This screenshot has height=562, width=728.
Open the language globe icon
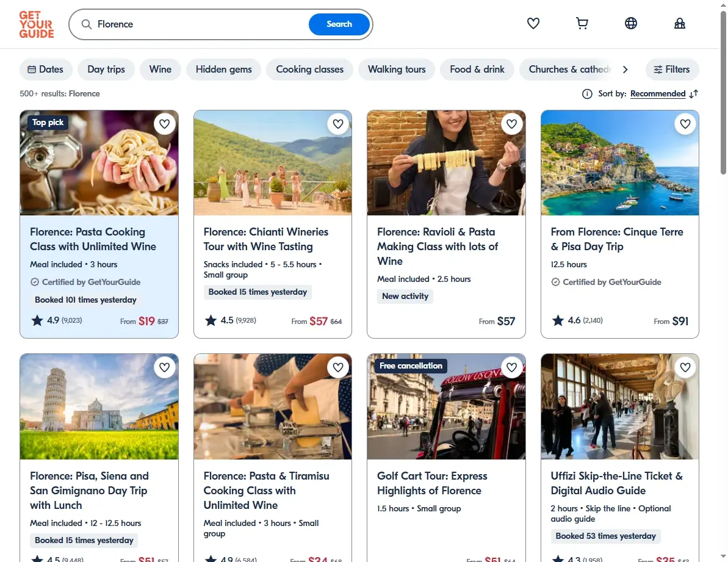(630, 23)
